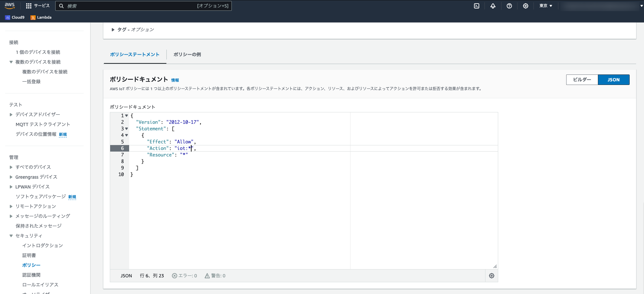644x294 pixels.
Task: Open the help (?) menu
Action: tap(509, 6)
